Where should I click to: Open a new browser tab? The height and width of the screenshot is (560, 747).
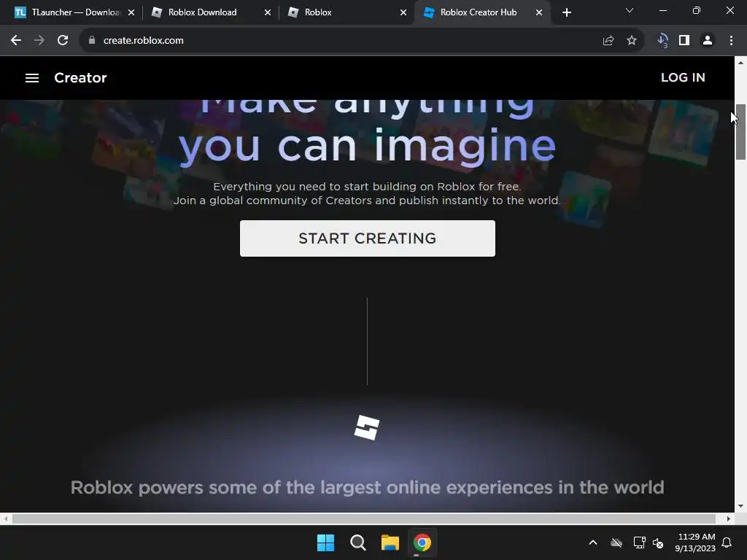point(566,12)
